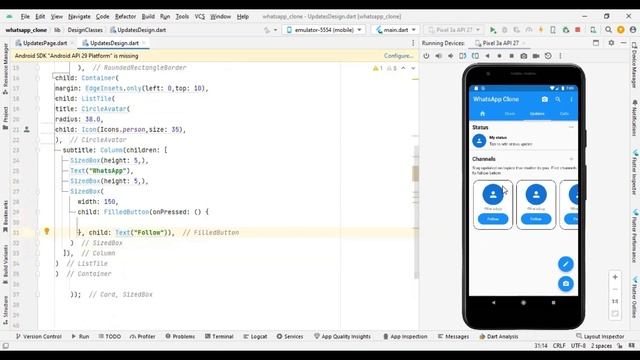Screen dimensions: 640x360
Task: Take an emulator screenshot
Action: coord(524,56)
